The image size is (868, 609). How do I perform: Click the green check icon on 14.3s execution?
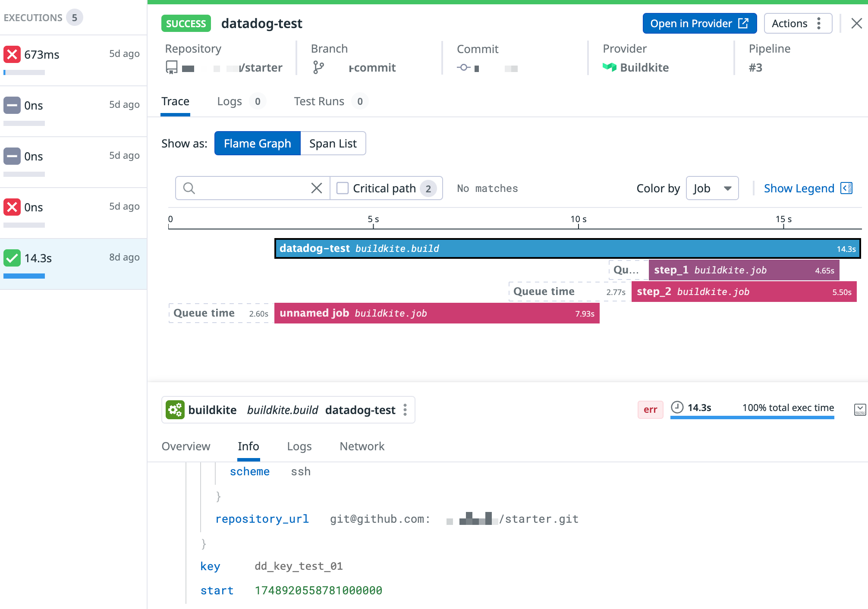12,258
